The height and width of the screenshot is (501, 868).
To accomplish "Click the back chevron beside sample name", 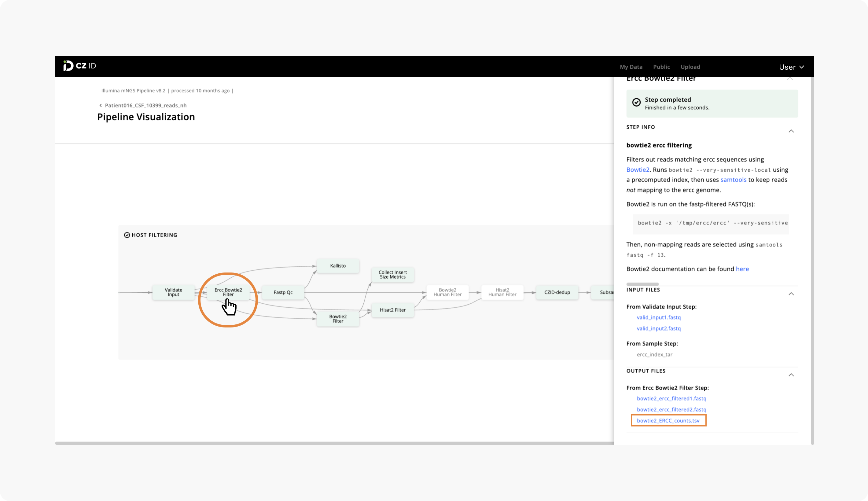I will point(101,105).
